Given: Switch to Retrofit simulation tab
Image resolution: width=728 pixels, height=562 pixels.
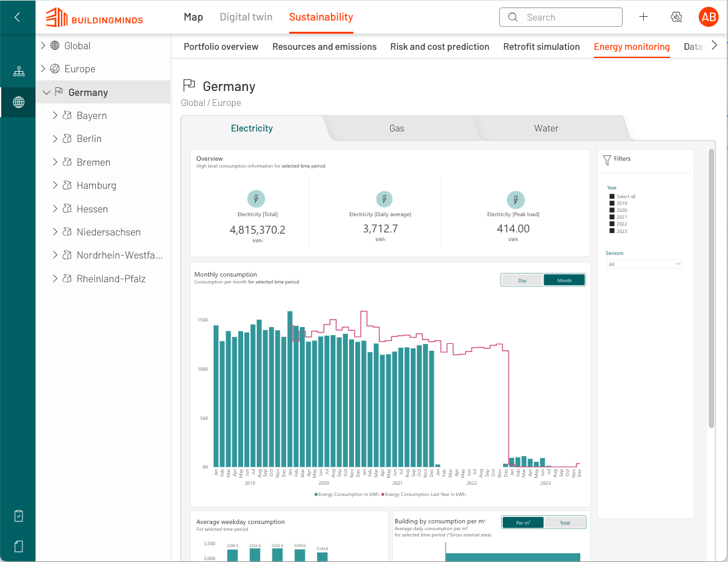Looking at the screenshot, I should (x=542, y=47).
